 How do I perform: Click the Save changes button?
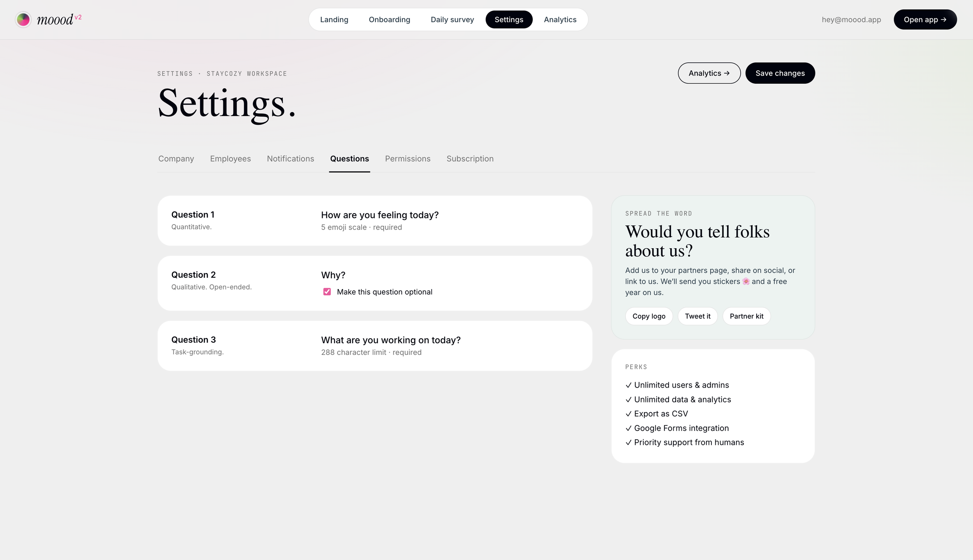coord(780,73)
